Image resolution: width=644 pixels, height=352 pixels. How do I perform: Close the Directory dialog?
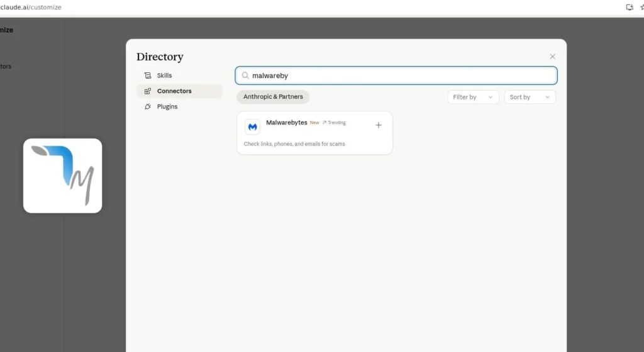[x=552, y=57]
